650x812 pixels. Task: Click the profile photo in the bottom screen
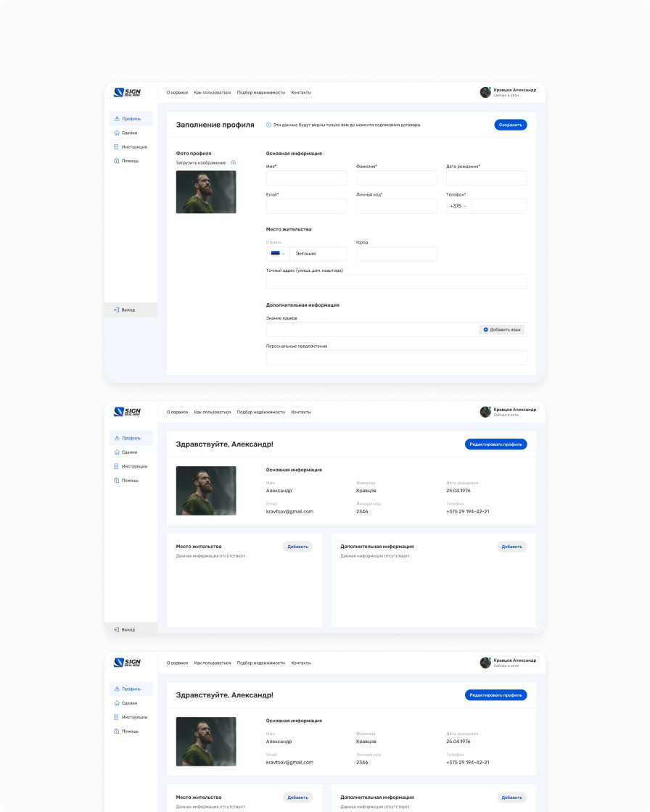tap(206, 742)
